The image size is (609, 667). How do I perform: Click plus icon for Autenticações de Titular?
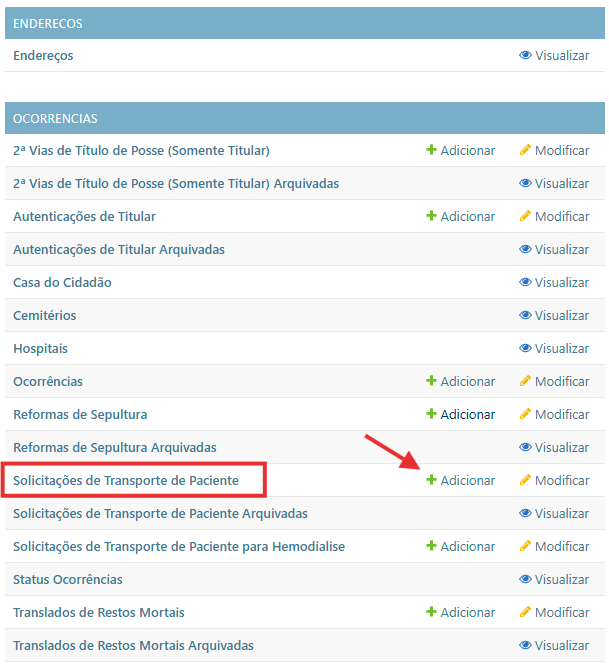click(431, 216)
